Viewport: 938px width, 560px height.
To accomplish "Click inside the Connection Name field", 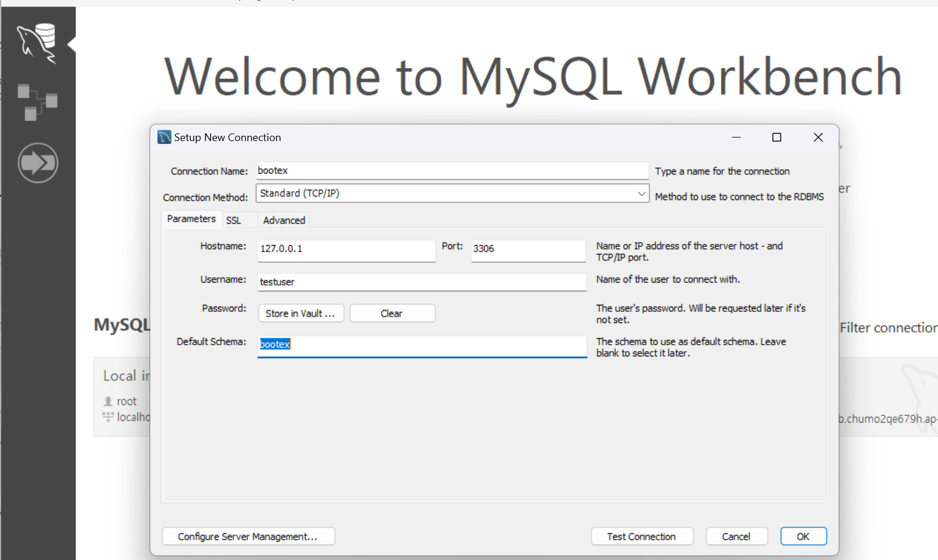I will tap(452, 171).
